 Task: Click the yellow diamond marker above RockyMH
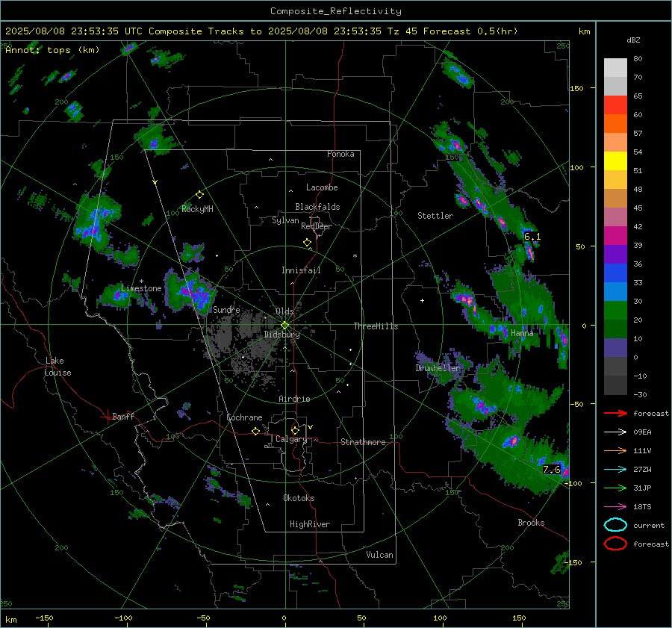click(199, 195)
